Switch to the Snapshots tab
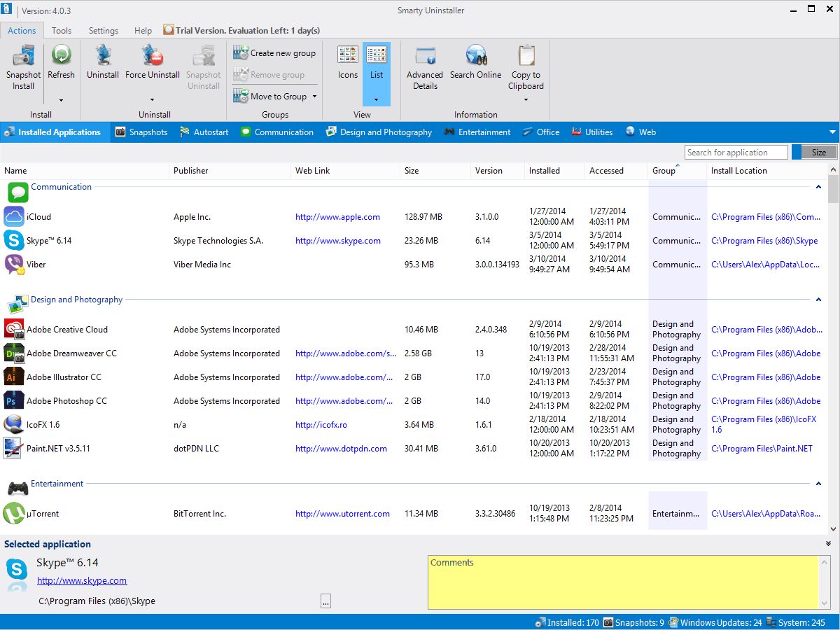Image resolution: width=840 pixels, height=630 pixels. tap(141, 132)
